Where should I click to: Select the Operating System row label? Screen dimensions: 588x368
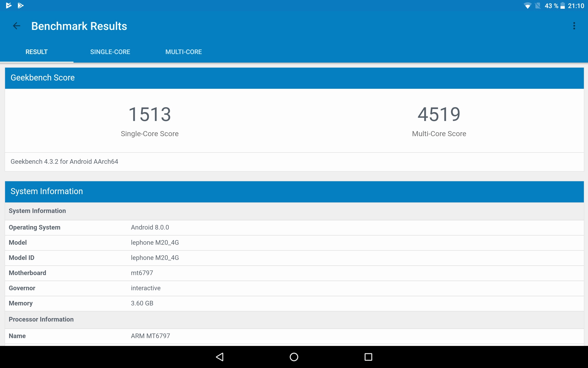click(34, 227)
